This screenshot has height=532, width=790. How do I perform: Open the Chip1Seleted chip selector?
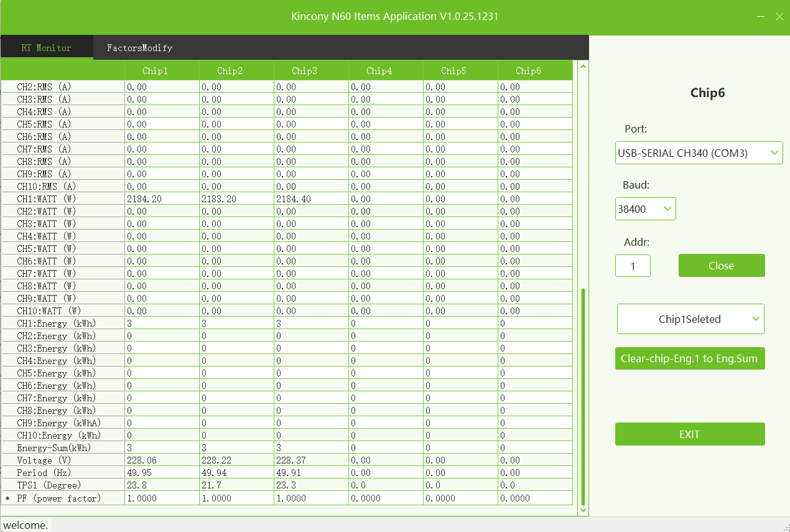(690, 319)
